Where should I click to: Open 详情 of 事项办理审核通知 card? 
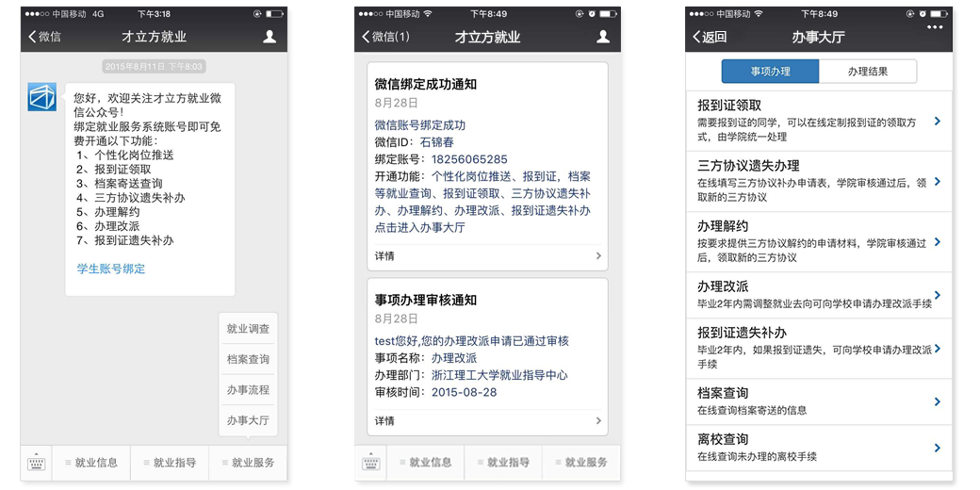pyautogui.click(x=487, y=421)
